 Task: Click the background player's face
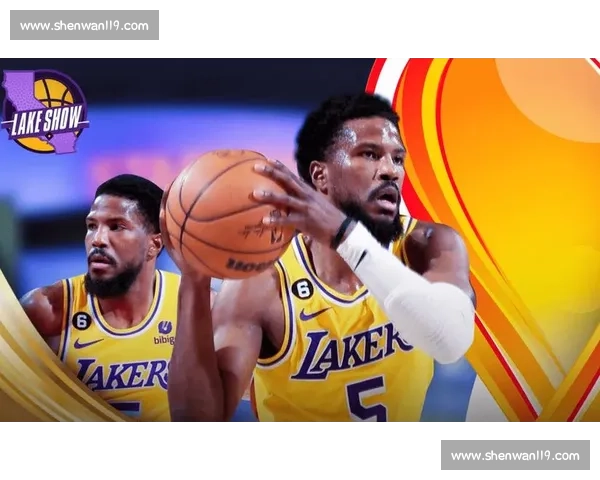117,245
